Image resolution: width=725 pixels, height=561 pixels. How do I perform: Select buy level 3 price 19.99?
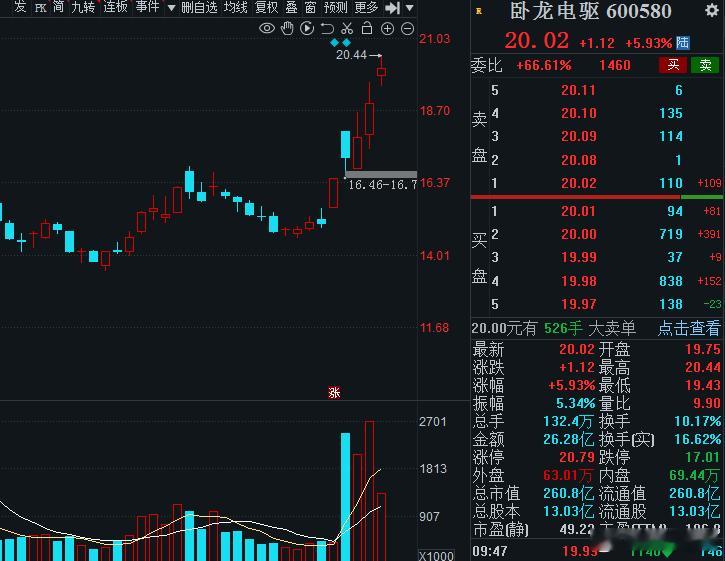tap(578, 257)
